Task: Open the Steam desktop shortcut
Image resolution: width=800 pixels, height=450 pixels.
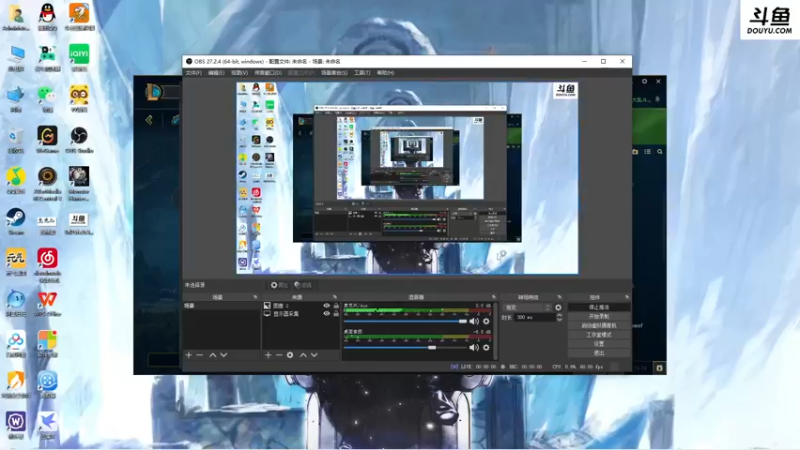Action: (16, 221)
